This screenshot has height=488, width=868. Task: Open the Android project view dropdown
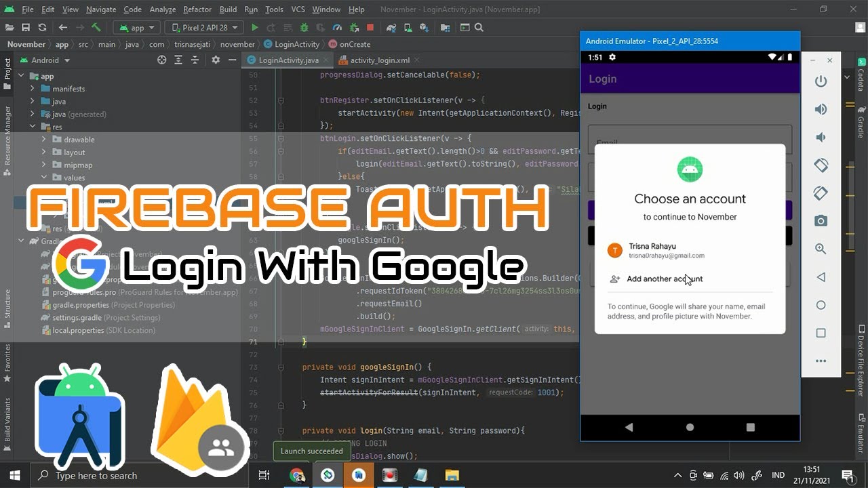point(45,60)
